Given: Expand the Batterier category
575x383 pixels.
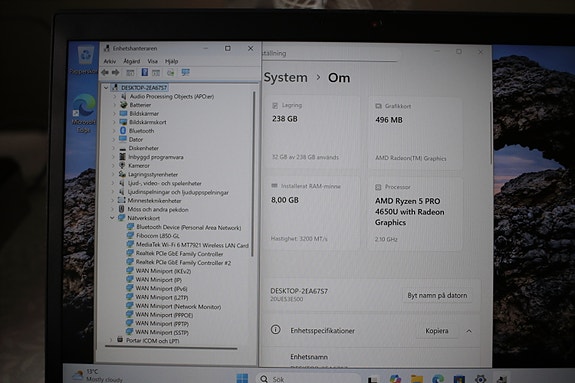Looking at the screenshot, I should point(114,105).
